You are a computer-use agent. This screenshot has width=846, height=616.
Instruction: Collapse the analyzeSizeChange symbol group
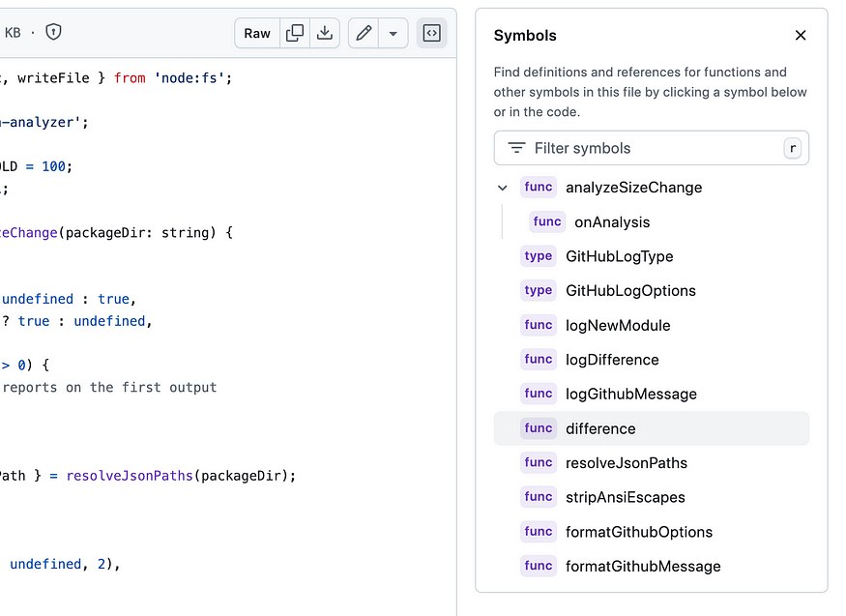point(503,188)
